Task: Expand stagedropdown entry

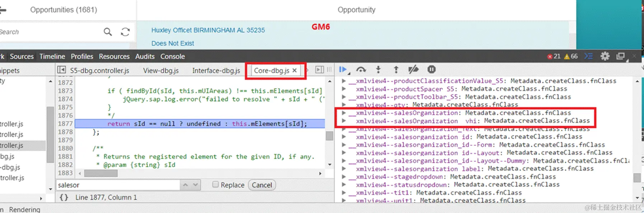Action: click(344, 176)
